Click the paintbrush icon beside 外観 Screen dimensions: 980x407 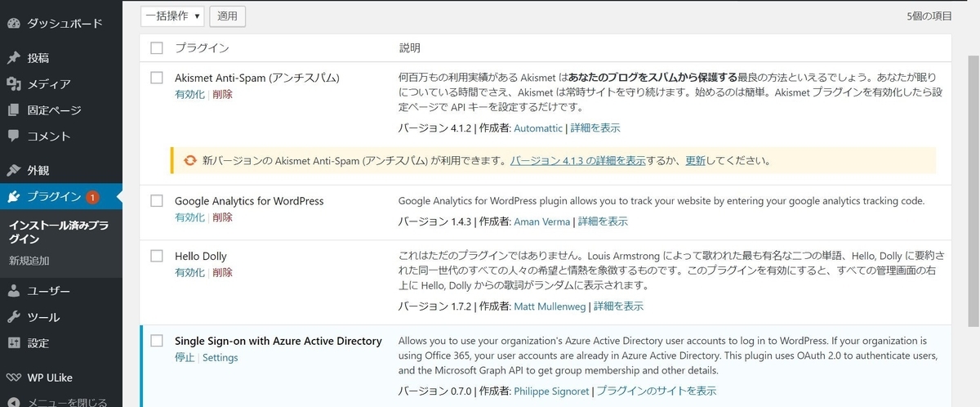pos(13,171)
